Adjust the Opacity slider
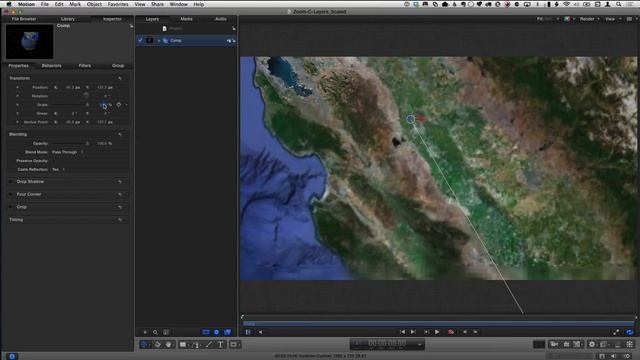Image resolution: width=640 pixels, height=360 pixels. click(x=71, y=144)
